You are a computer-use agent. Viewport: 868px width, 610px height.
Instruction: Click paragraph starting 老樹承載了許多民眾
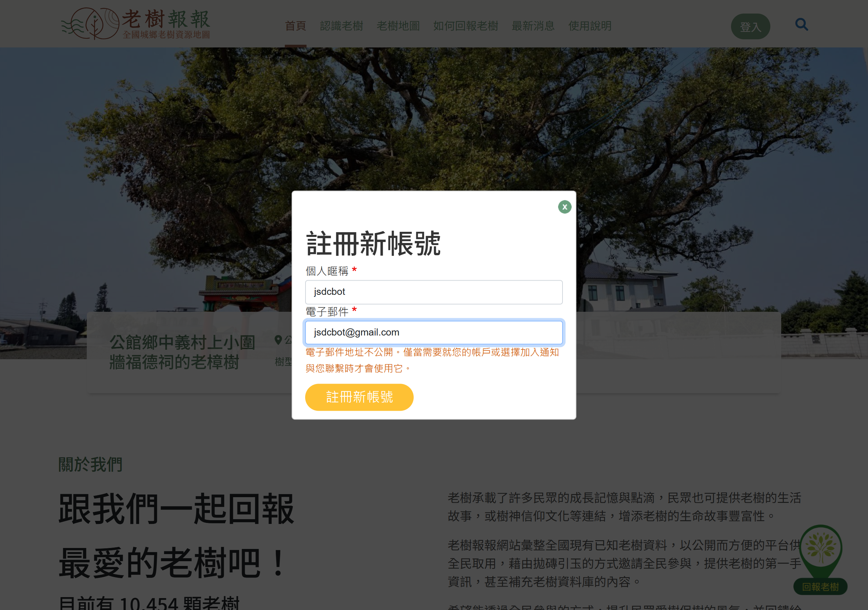click(624, 507)
